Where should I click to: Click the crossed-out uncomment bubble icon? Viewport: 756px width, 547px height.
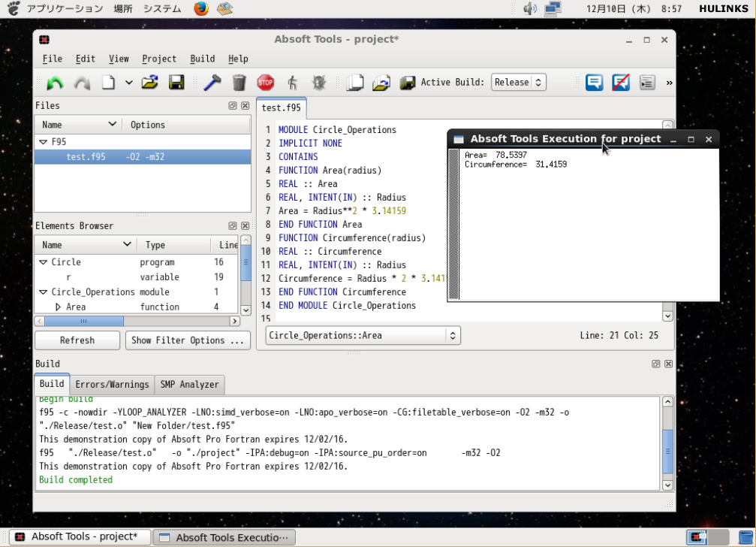coord(621,83)
